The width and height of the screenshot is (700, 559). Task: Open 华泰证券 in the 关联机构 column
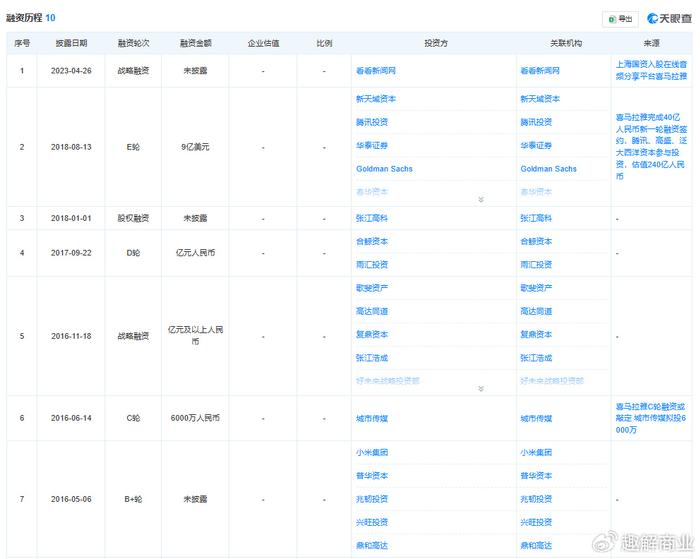click(x=536, y=145)
